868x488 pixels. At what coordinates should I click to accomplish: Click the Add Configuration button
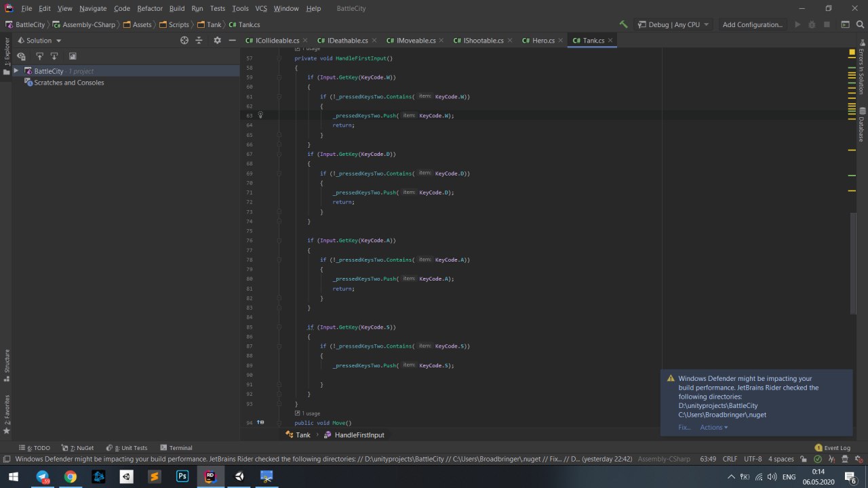click(752, 24)
